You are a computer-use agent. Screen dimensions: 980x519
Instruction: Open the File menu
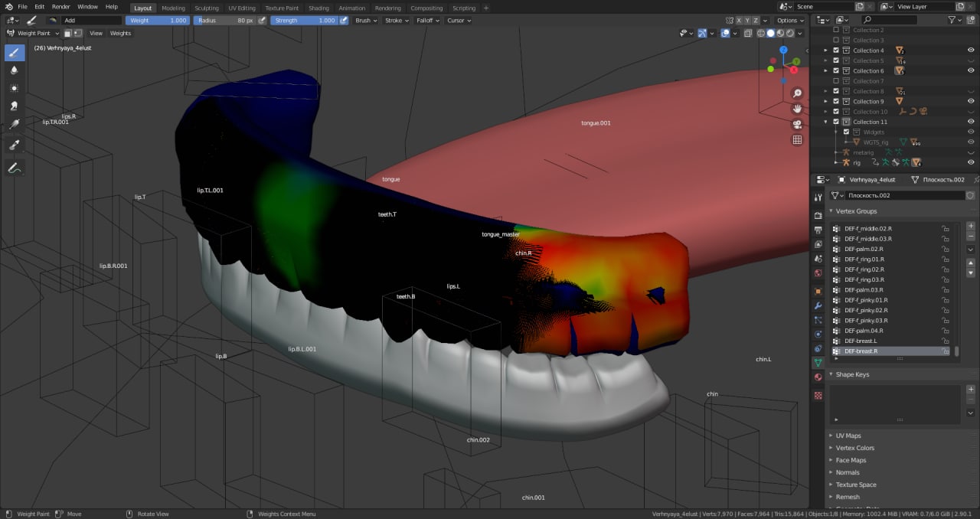(22, 7)
